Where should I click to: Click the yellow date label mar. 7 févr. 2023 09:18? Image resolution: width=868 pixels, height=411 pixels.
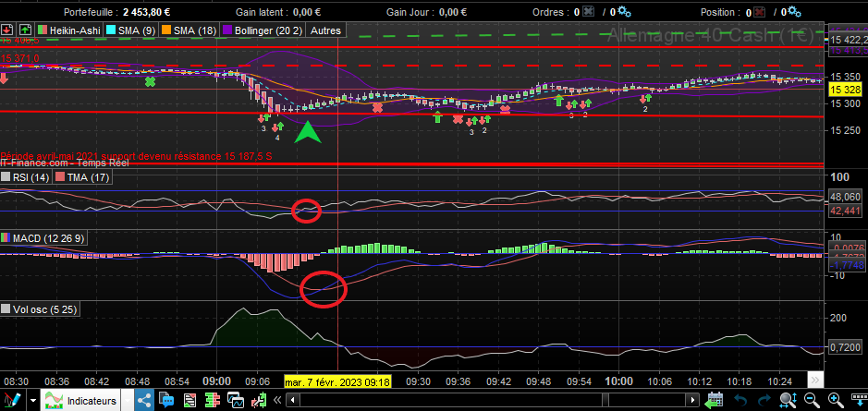(x=337, y=381)
